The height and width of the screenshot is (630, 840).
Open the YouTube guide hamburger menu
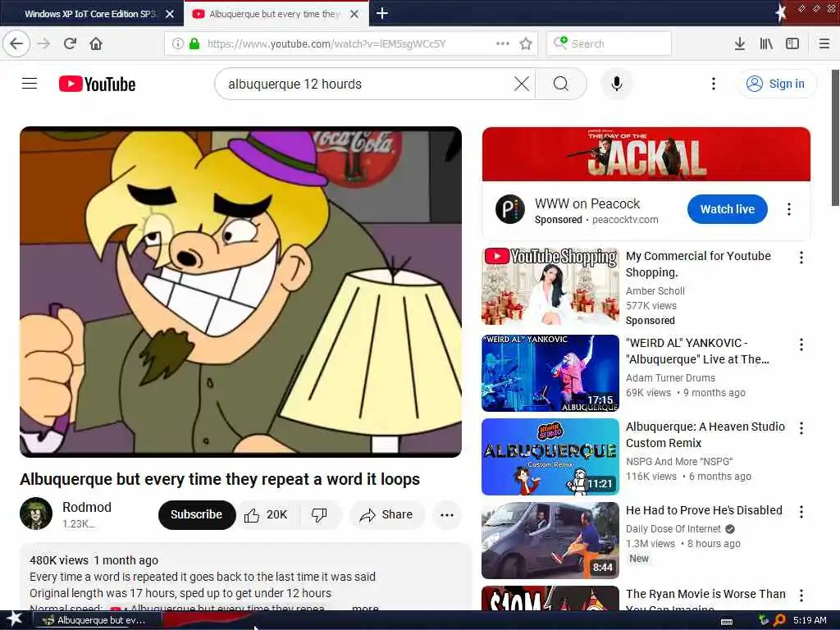30,84
